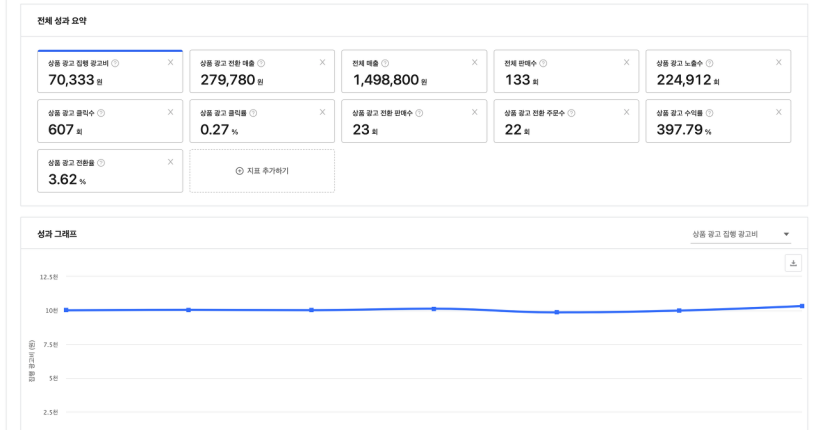Click the 지표 추가하기 button
Viewport: 820px width, 430px height.
(x=262, y=171)
